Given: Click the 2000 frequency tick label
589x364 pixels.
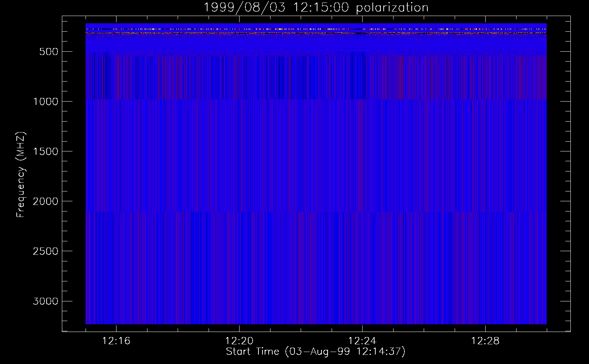Looking at the screenshot, I should click(x=46, y=201).
